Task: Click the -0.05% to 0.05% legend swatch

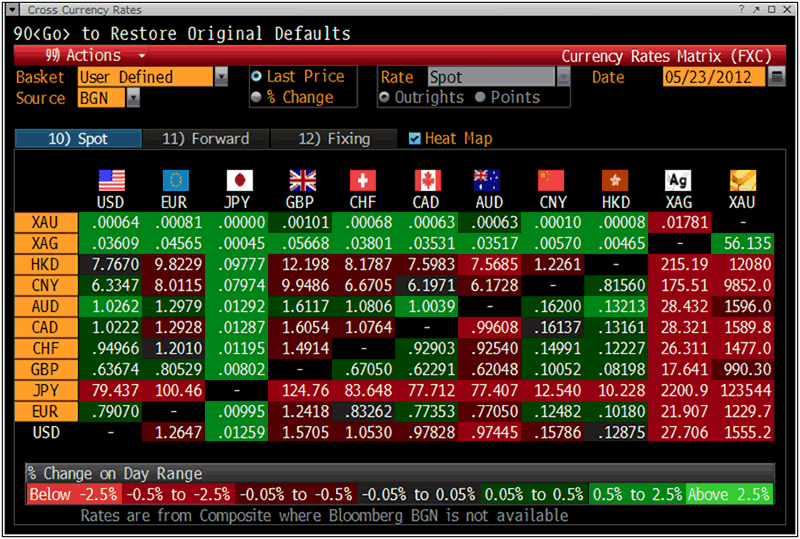Action: tap(418, 494)
